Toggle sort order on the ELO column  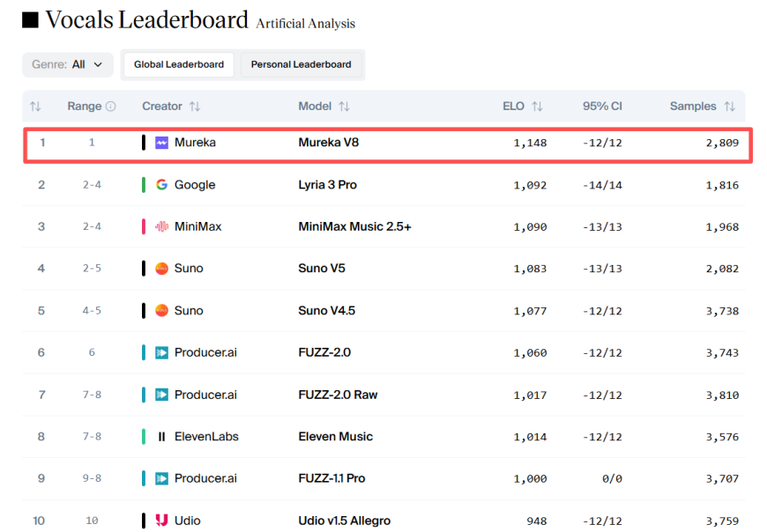click(x=537, y=107)
